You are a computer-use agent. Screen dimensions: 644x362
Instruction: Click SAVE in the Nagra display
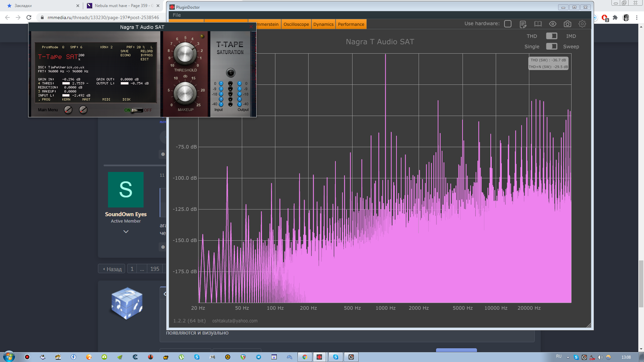(x=124, y=51)
